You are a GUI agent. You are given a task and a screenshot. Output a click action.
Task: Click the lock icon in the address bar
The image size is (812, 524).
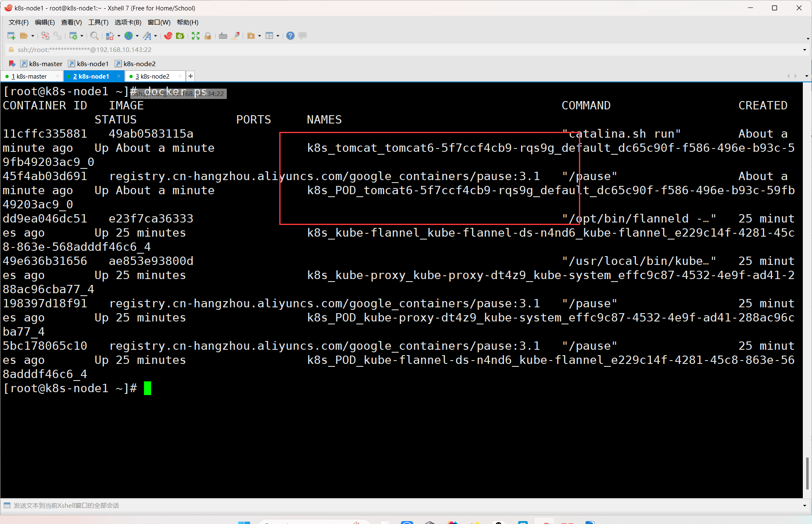click(11, 49)
